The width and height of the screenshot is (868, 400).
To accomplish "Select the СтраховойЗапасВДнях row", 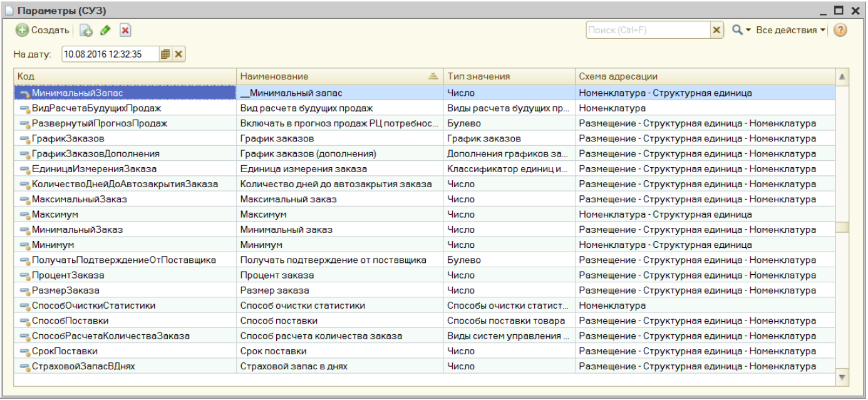I will click(x=125, y=367).
